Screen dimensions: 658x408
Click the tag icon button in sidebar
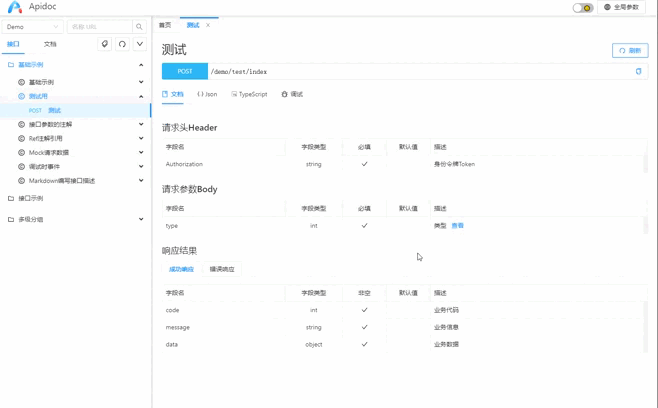[x=104, y=44]
